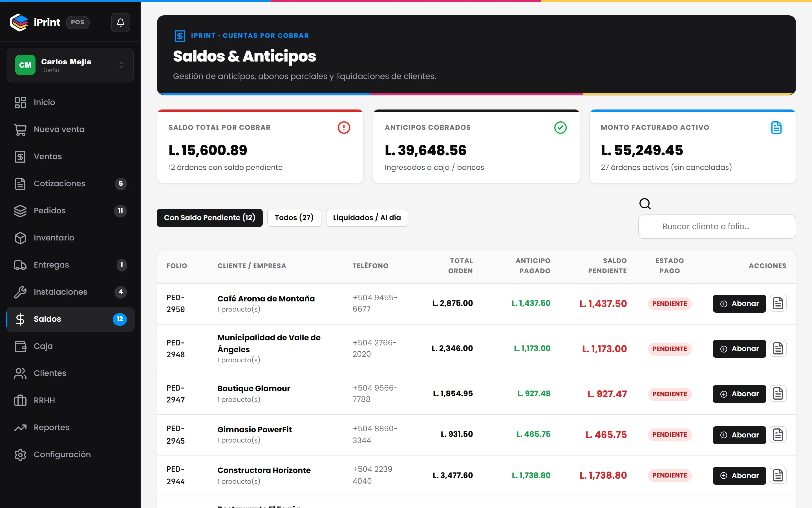Abonar to Boutique Glamour order

pos(739,394)
